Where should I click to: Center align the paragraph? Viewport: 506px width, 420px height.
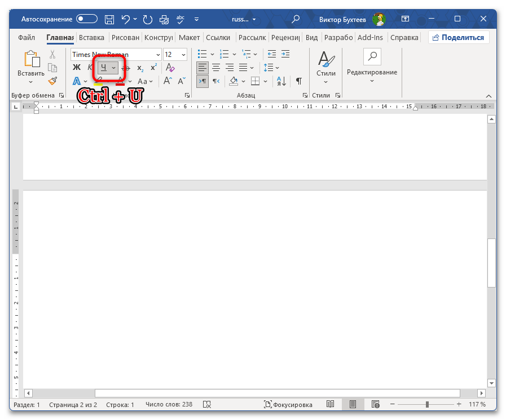click(x=216, y=68)
